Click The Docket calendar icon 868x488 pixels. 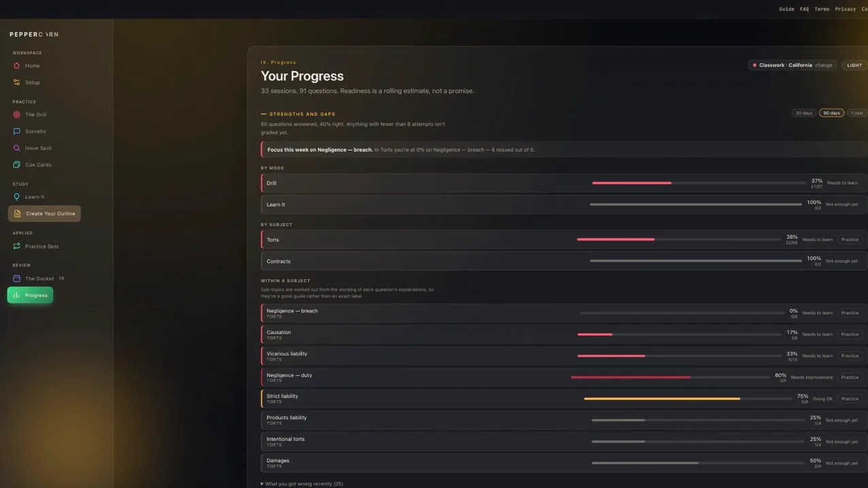pos(16,278)
